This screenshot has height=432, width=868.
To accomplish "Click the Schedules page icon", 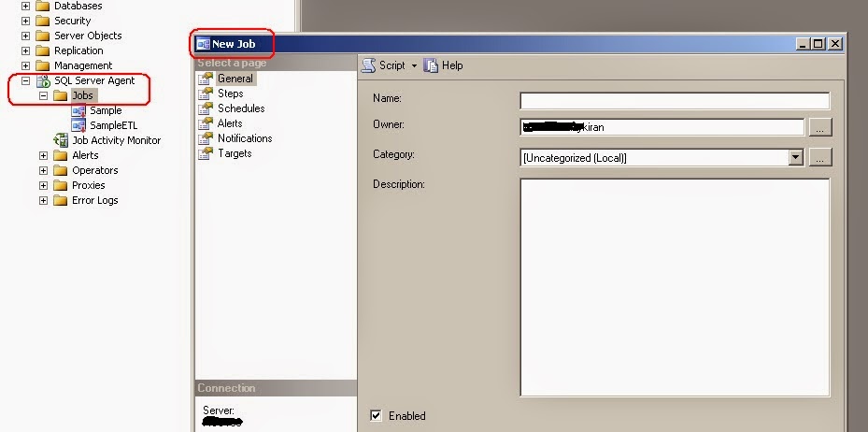I will pyautogui.click(x=206, y=108).
